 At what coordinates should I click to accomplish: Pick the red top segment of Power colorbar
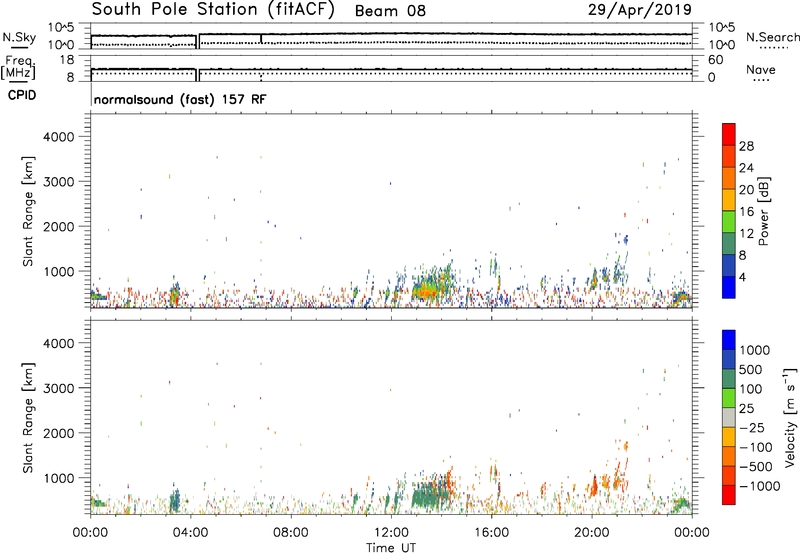(x=729, y=134)
